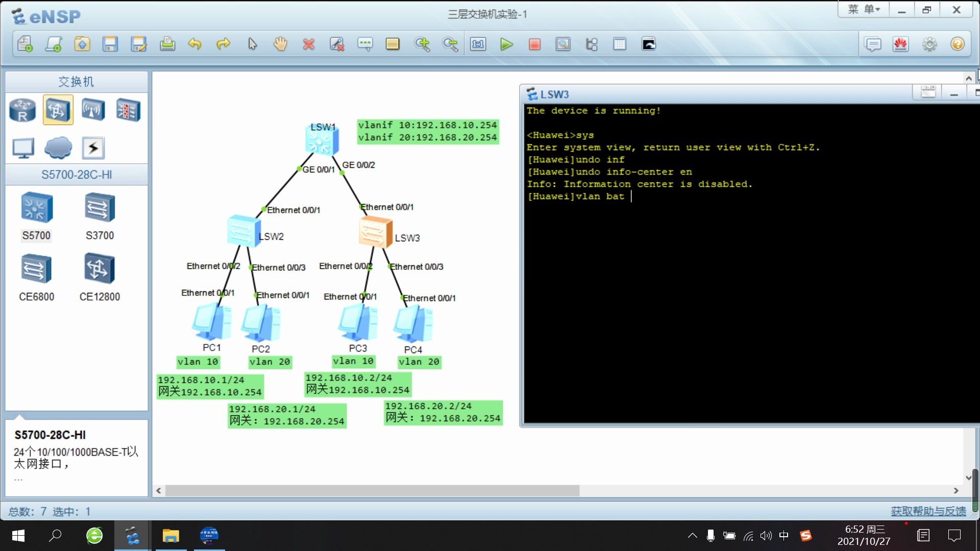Click the red Stop devices button
This screenshot has width=980, height=551.
(x=534, y=44)
